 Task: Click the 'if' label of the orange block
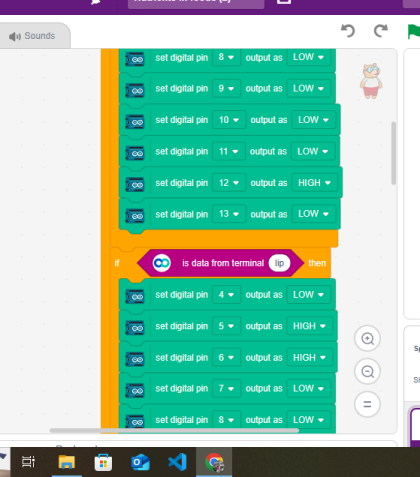[117, 263]
